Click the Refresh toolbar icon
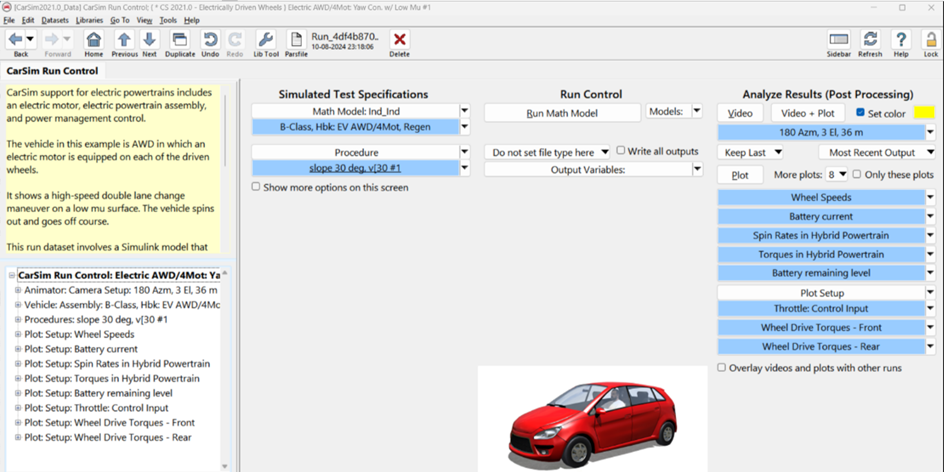 [x=870, y=40]
